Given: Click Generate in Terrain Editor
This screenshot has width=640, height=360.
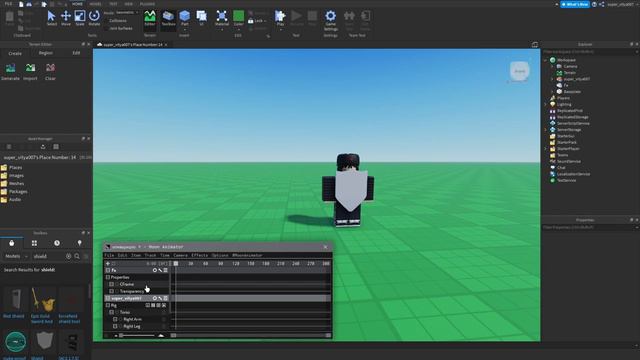Looking at the screenshot, I should [10, 72].
